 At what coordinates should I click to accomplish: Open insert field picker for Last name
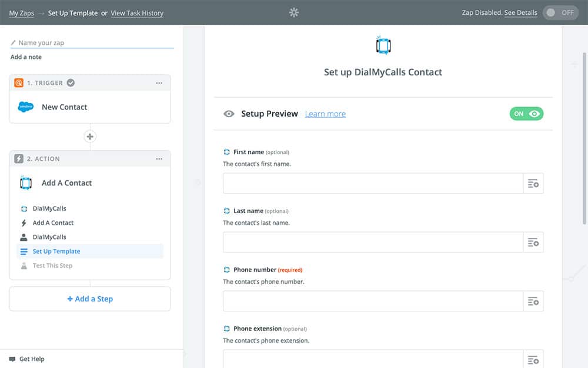[533, 243]
